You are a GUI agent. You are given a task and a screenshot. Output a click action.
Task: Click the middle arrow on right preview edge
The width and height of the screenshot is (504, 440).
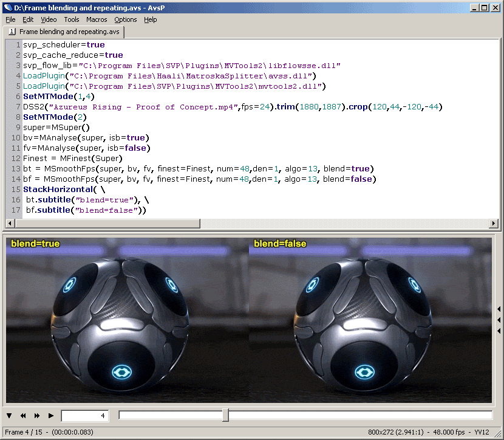click(499, 320)
